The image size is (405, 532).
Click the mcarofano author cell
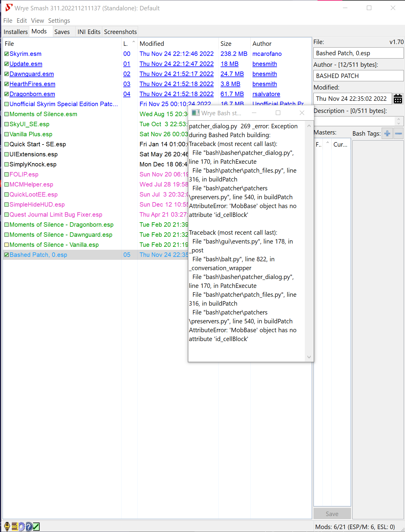coord(267,54)
